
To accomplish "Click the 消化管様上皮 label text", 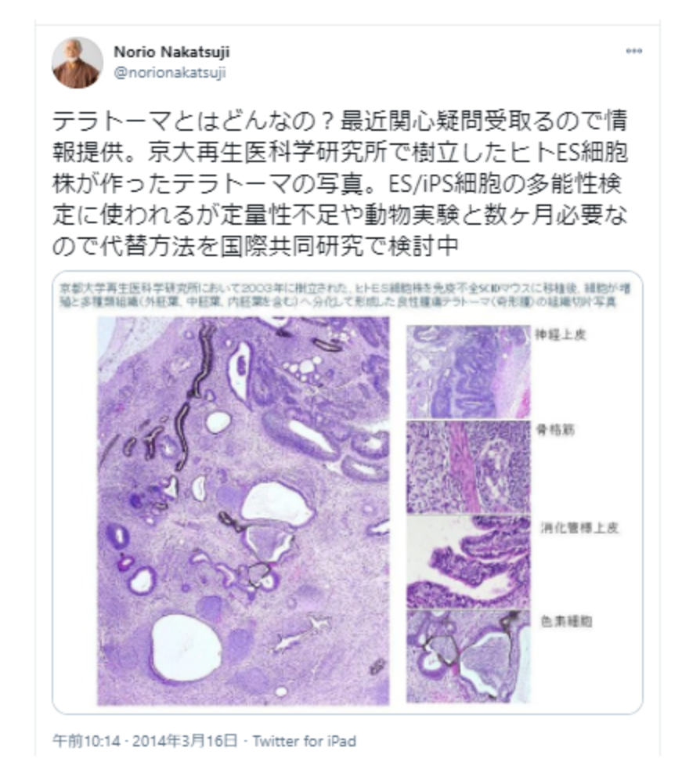I will 579,528.
